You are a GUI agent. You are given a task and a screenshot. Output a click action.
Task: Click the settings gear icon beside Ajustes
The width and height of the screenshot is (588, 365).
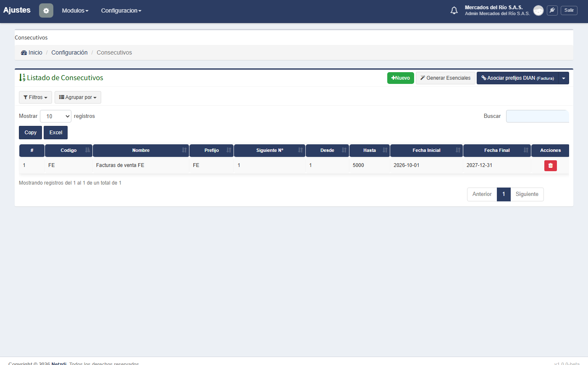tap(46, 10)
